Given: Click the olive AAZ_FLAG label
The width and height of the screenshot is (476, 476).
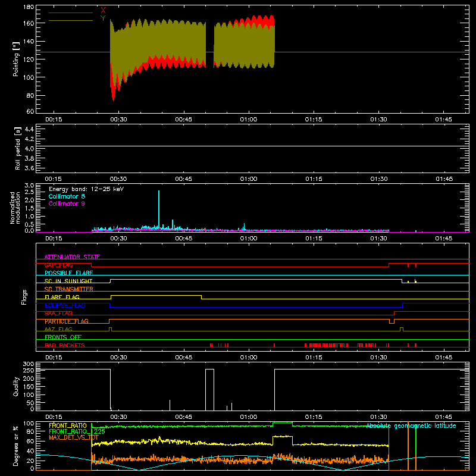Looking at the screenshot, I should click(x=58, y=329).
